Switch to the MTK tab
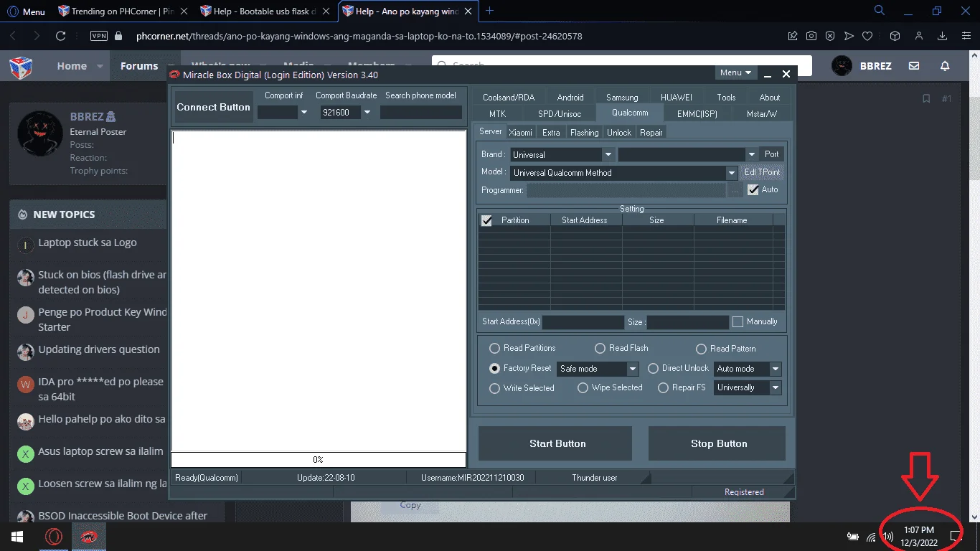Image resolution: width=980 pixels, height=551 pixels. 497,113
